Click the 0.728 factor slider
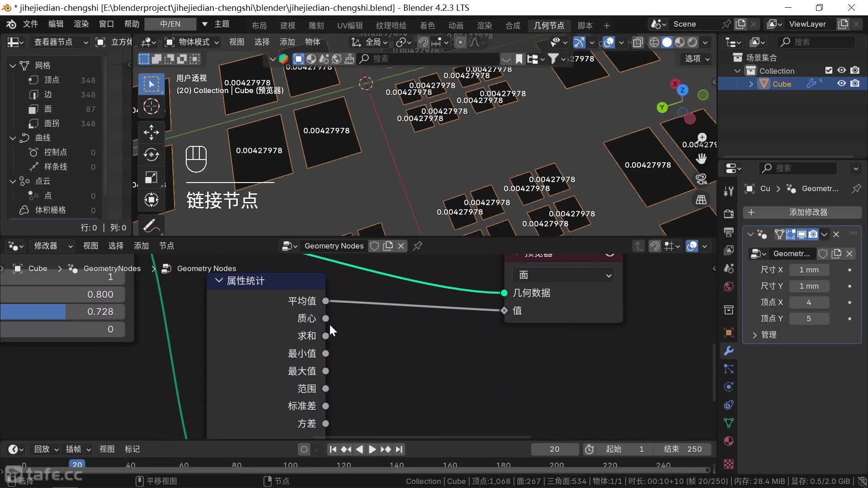This screenshot has width=868, height=488. (62, 312)
